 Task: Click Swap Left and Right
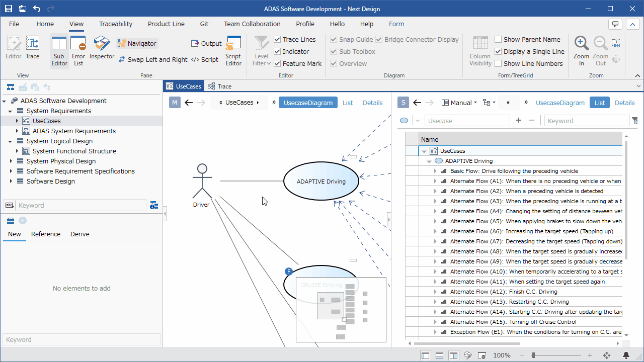pos(153,59)
